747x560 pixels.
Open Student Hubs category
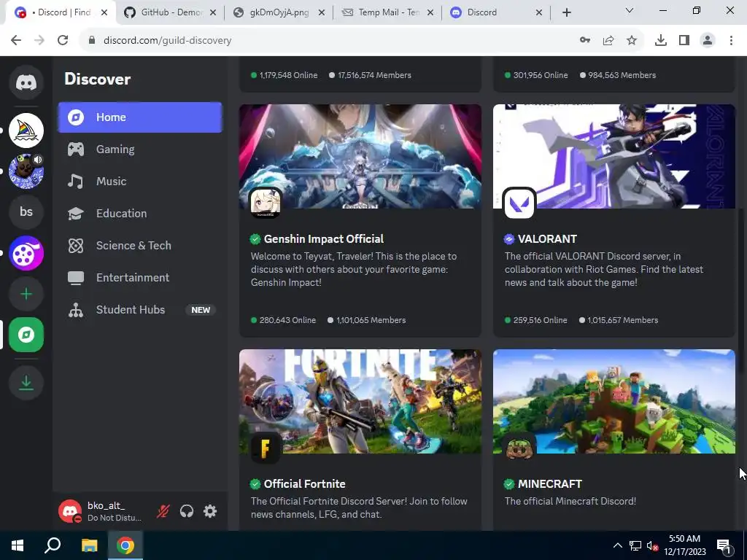[x=140, y=309]
